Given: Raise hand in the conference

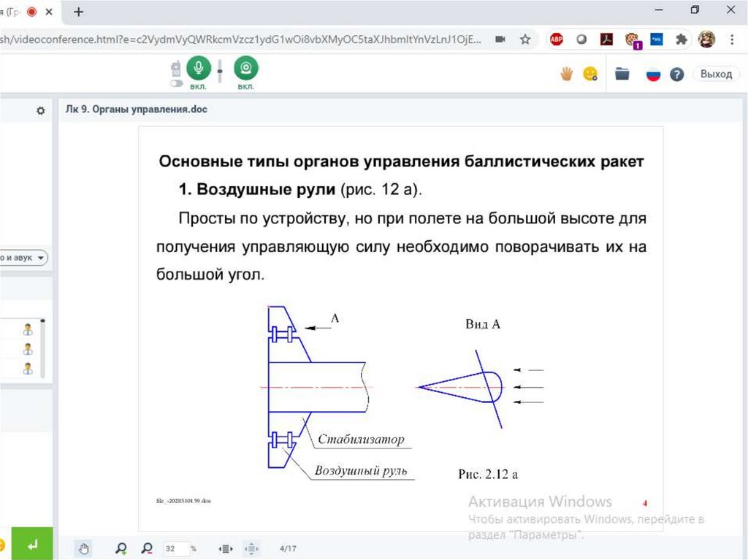Looking at the screenshot, I should [566, 74].
